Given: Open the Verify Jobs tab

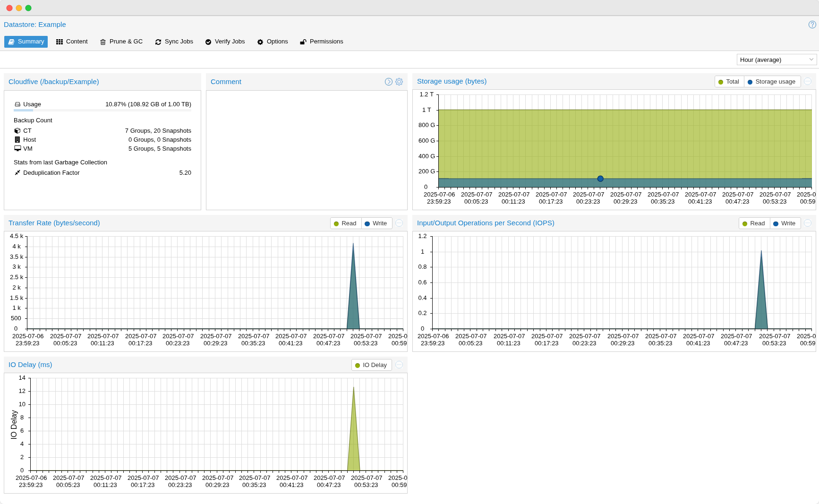Looking at the screenshot, I should (x=225, y=42).
